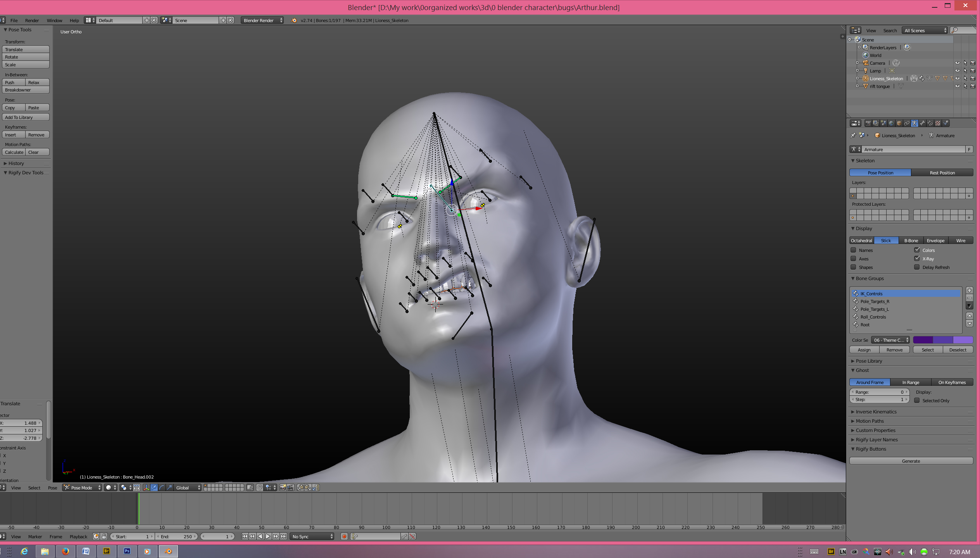980x558 pixels.
Task: Enable the rotate manipulator arc icon
Action: pos(162,487)
